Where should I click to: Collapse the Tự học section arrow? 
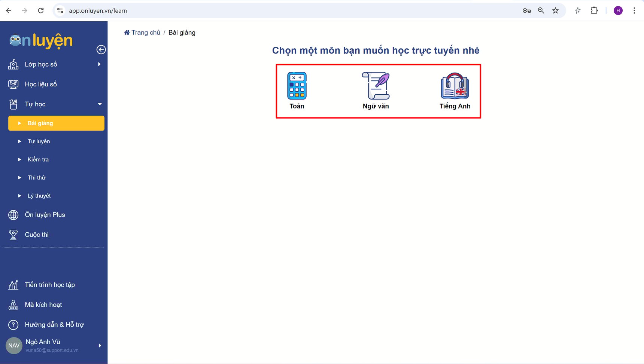tap(100, 104)
